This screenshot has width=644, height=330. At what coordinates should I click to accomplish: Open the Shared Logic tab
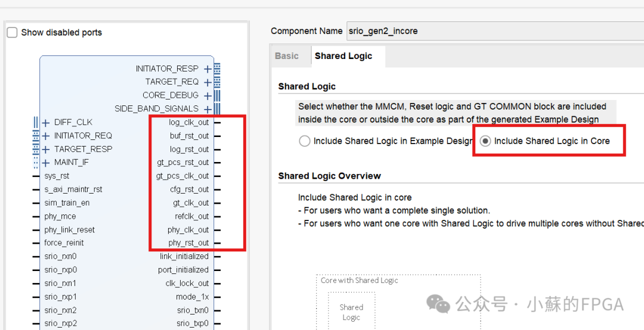point(343,56)
